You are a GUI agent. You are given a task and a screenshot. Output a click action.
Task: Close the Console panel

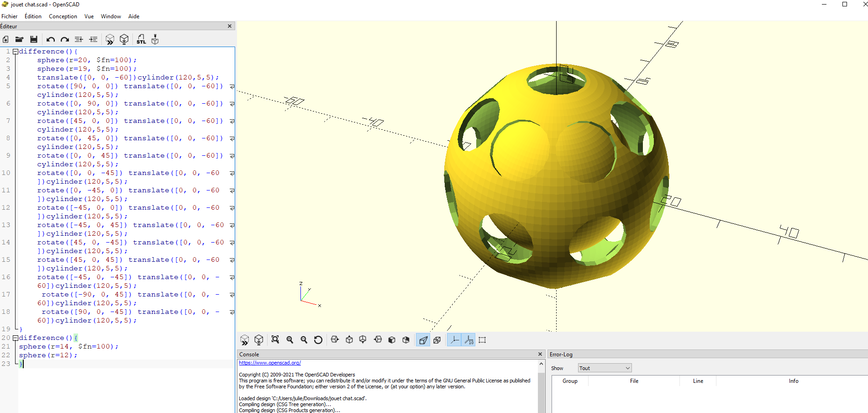click(540, 354)
